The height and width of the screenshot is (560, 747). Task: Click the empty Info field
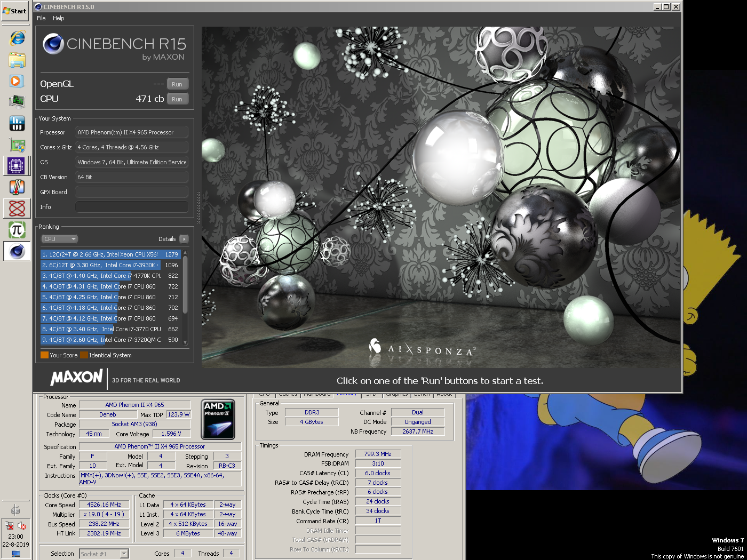132,207
